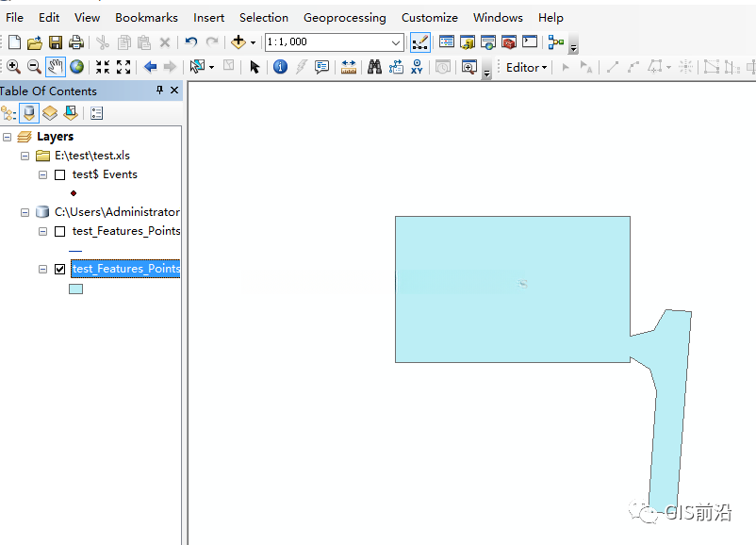Viewport: 756px width, 545px height.
Task: Open the Find binoculars tool
Action: (x=374, y=67)
